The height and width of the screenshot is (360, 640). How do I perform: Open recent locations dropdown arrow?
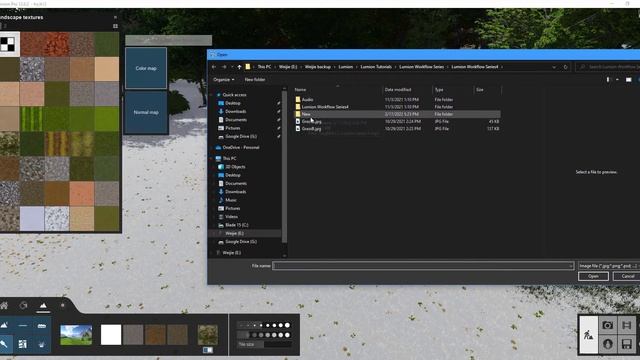232,67
